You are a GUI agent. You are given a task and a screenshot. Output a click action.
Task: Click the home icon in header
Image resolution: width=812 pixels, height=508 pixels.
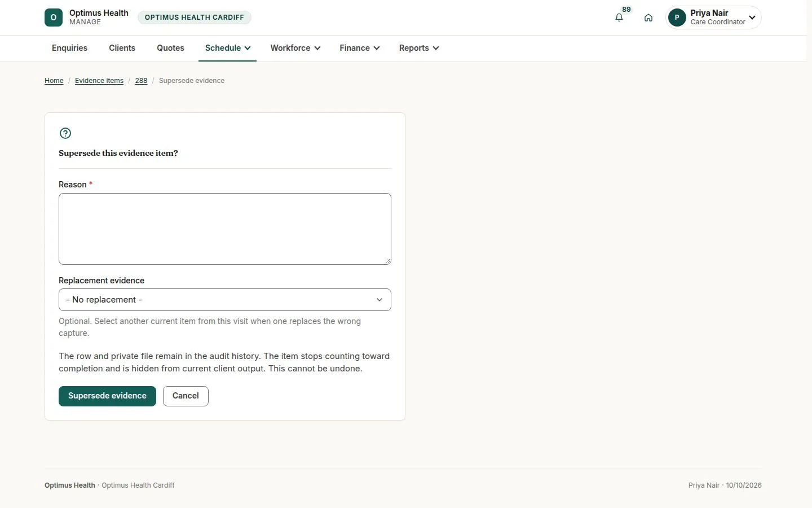coord(648,17)
